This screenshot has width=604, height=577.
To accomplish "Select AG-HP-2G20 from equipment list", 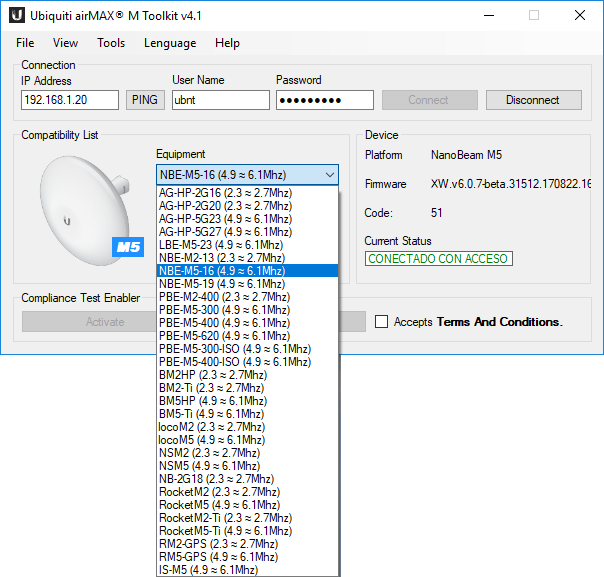I will [248, 206].
